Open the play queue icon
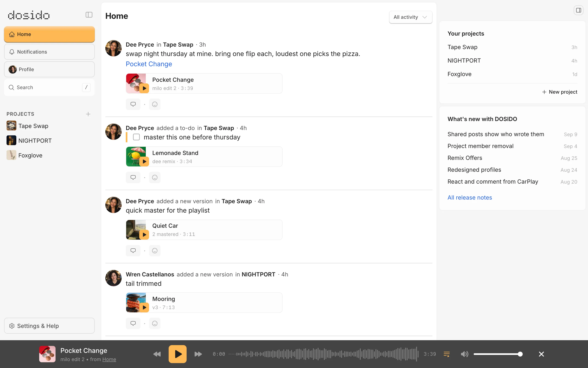Screen dimensions: 588x368 447,354
